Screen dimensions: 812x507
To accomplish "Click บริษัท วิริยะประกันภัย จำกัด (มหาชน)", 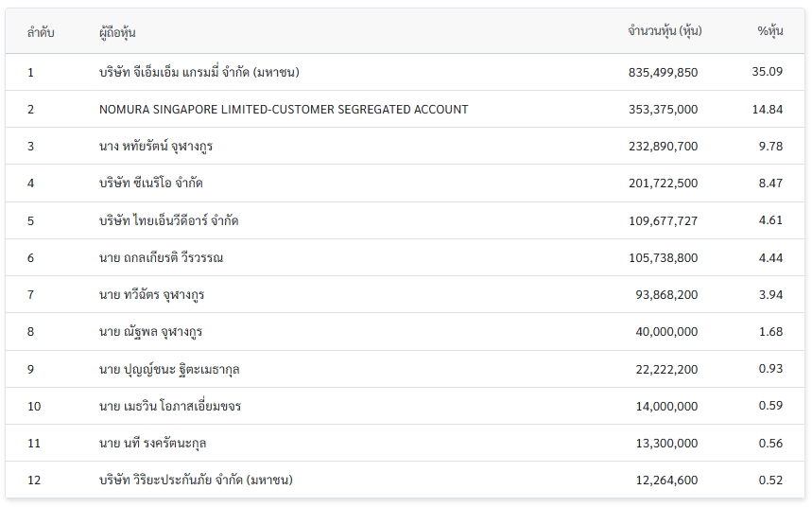I will (196, 481).
